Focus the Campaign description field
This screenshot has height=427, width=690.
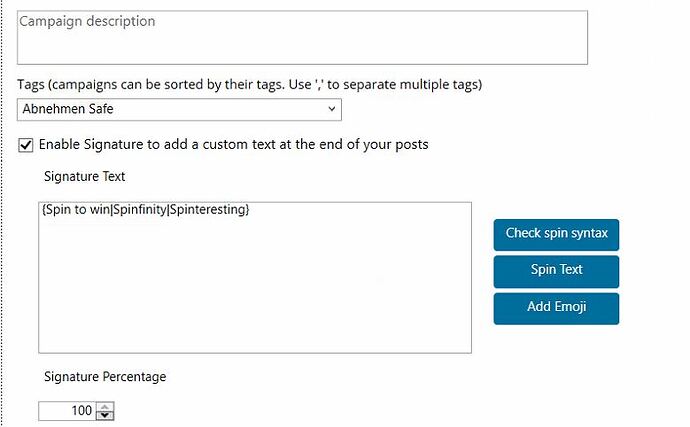coord(302,38)
